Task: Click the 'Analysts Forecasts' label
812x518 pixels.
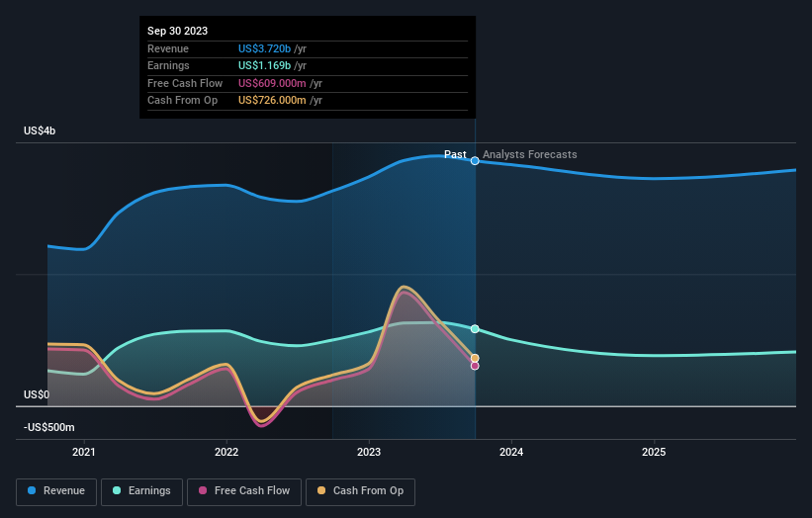Action: pos(530,154)
